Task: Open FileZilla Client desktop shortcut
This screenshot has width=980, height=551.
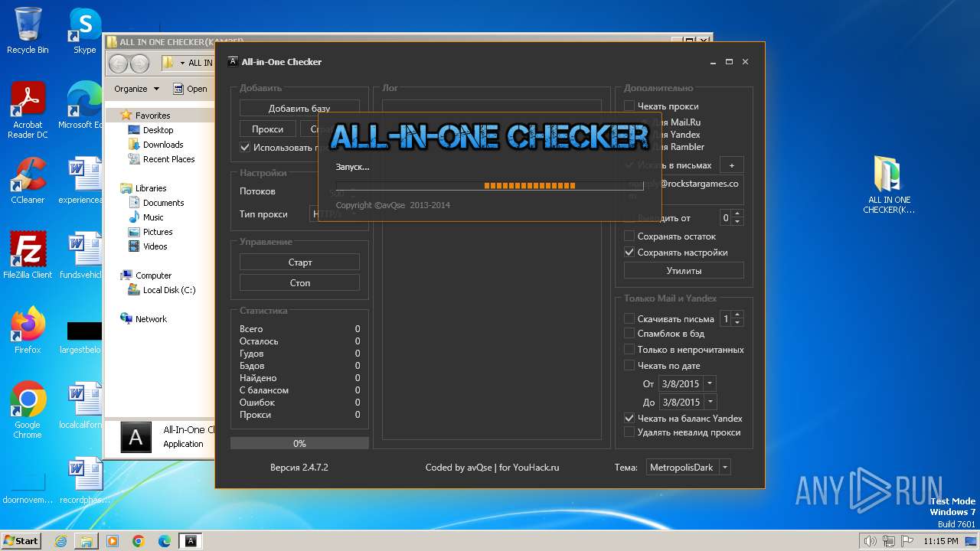Action: [28, 256]
